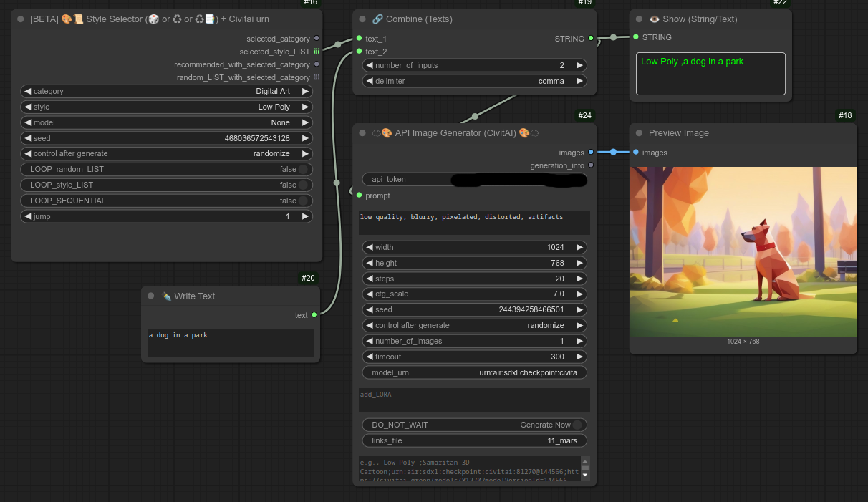Open the links_file 11_mars selector
This screenshot has height=502, width=868.
474,440
